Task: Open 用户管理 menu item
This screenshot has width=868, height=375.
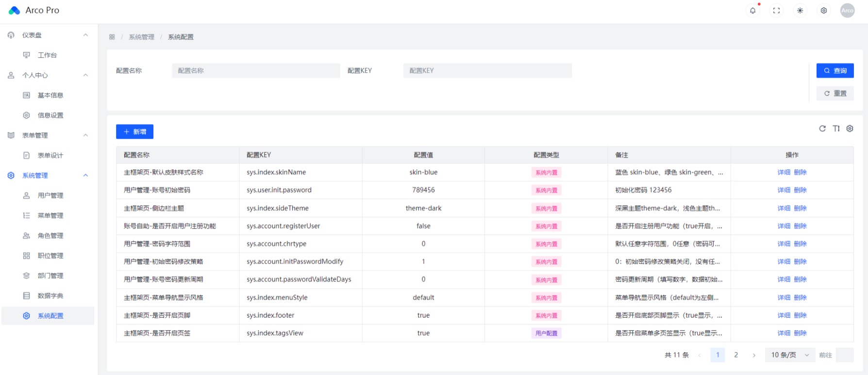Action: tap(48, 196)
